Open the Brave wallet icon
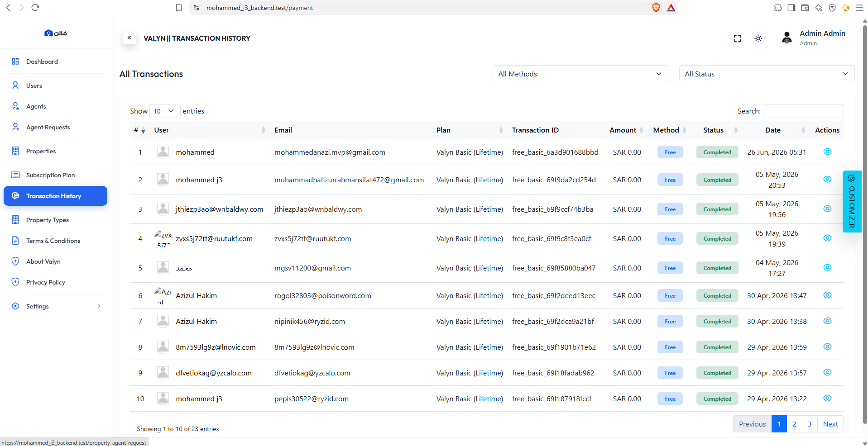The image size is (868, 446). pos(805,8)
